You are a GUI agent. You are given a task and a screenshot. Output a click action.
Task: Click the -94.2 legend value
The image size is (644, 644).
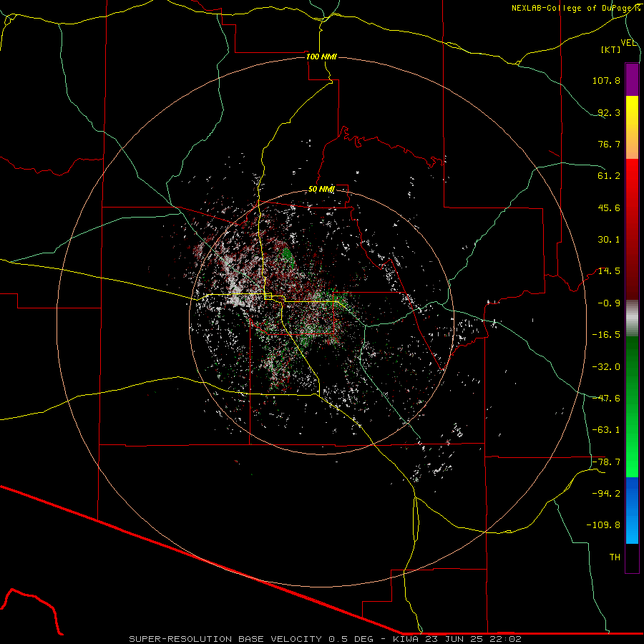(606, 494)
